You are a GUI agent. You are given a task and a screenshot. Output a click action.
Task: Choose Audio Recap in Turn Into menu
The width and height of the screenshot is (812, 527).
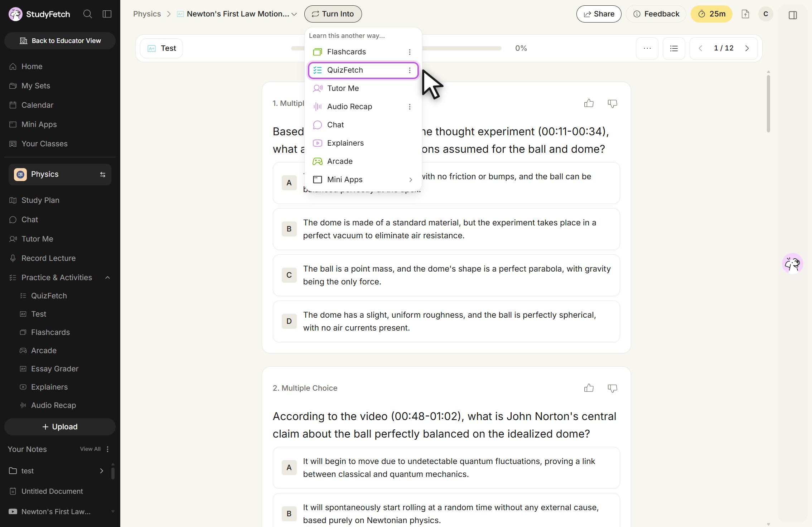pyautogui.click(x=363, y=107)
